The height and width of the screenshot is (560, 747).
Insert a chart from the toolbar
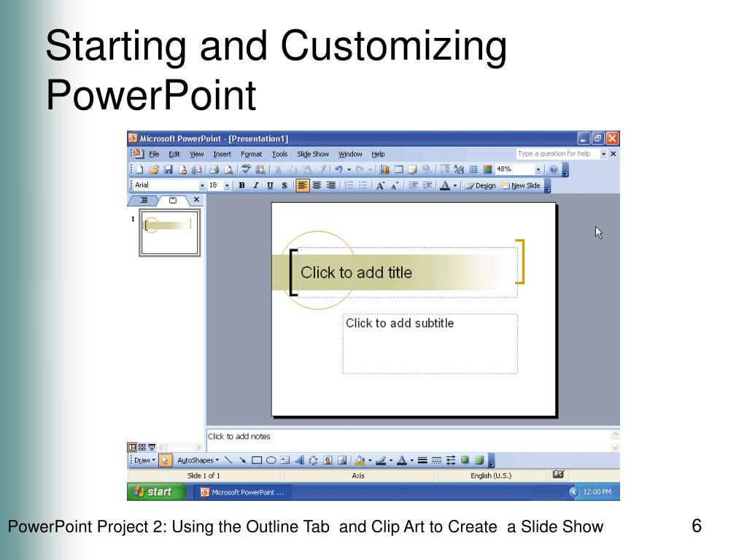tap(384, 169)
